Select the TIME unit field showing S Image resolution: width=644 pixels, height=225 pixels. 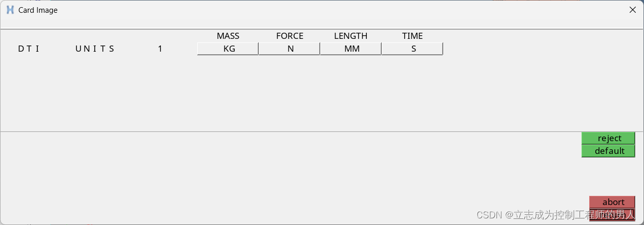click(412, 49)
